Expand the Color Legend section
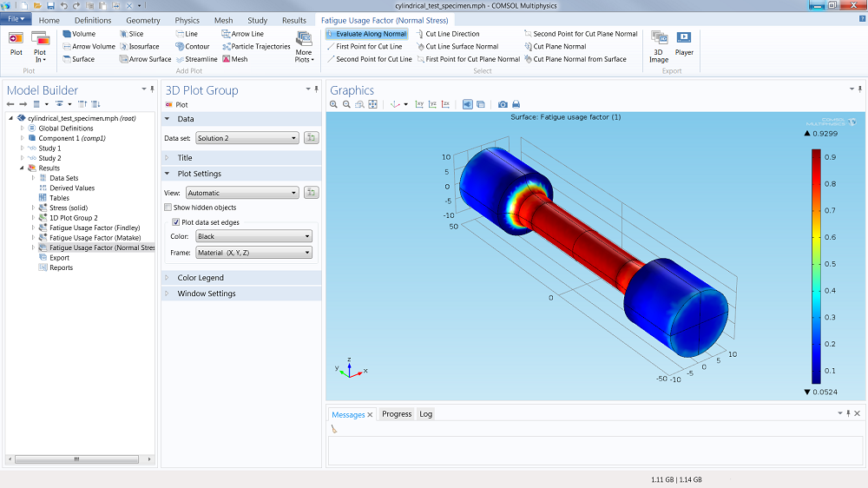The image size is (868, 488). tap(201, 278)
